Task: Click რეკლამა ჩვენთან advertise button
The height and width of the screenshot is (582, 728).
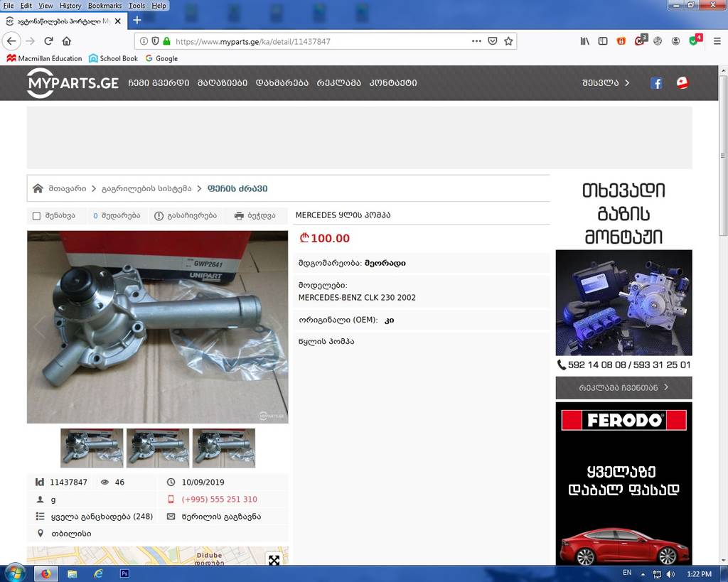Action: pos(623,387)
